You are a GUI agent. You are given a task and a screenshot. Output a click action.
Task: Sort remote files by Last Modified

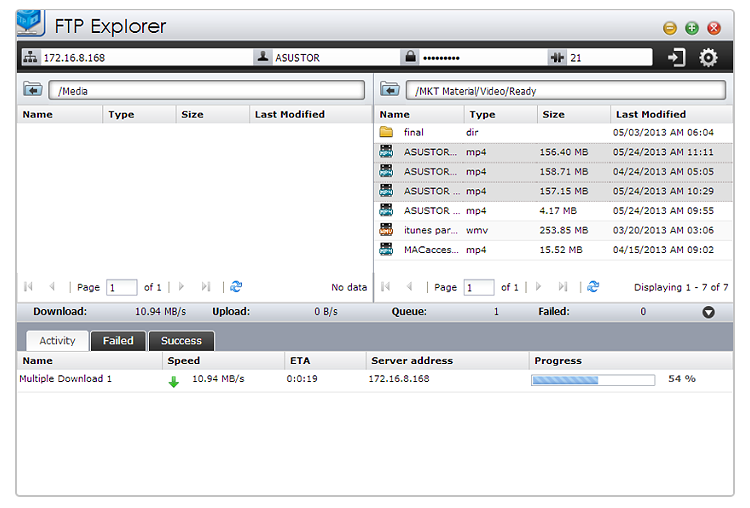coord(650,115)
